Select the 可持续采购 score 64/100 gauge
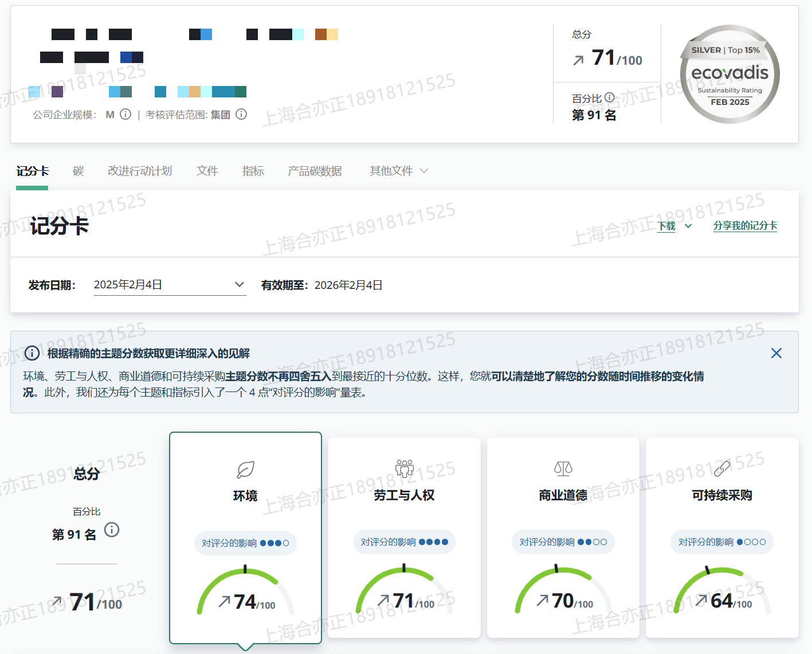 click(x=722, y=593)
